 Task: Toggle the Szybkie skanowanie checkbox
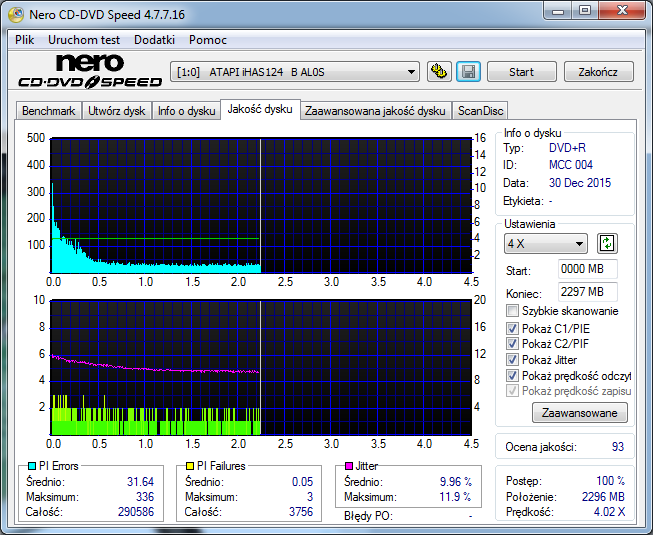click(x=512, y=311)
